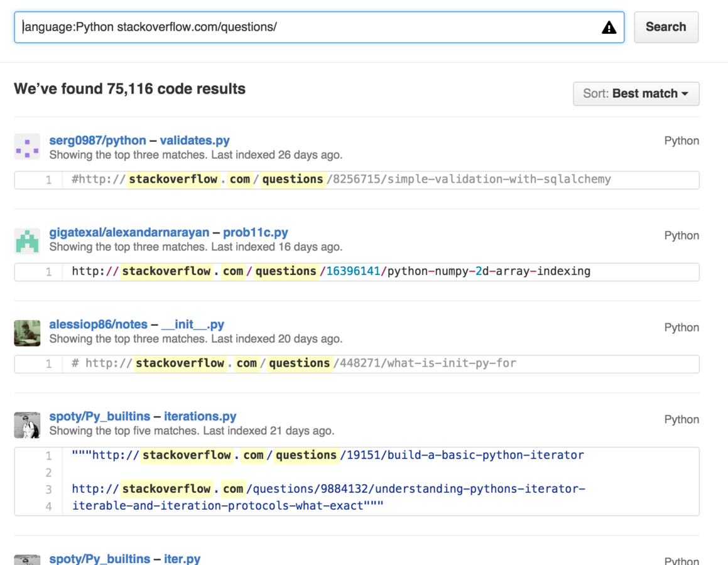Screen dimensions: 728x565
Task: Open the alessiop86 user avatar
Action: coord(27,333)
